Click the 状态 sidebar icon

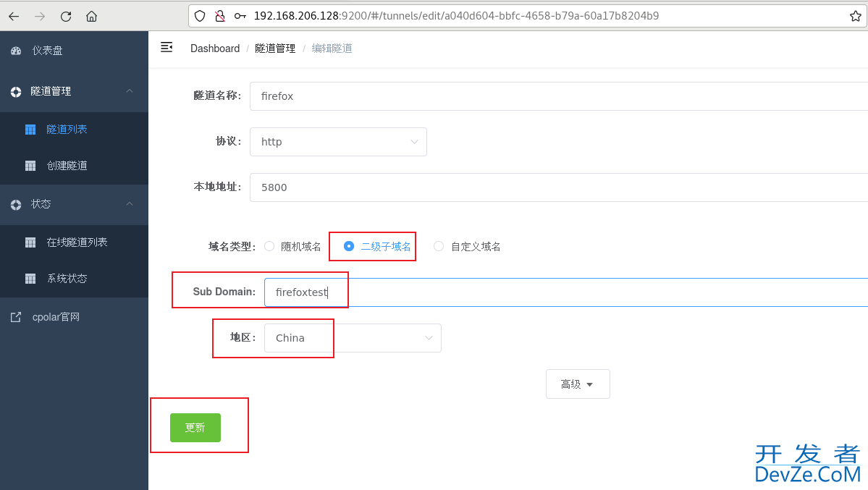coord(16,204)
